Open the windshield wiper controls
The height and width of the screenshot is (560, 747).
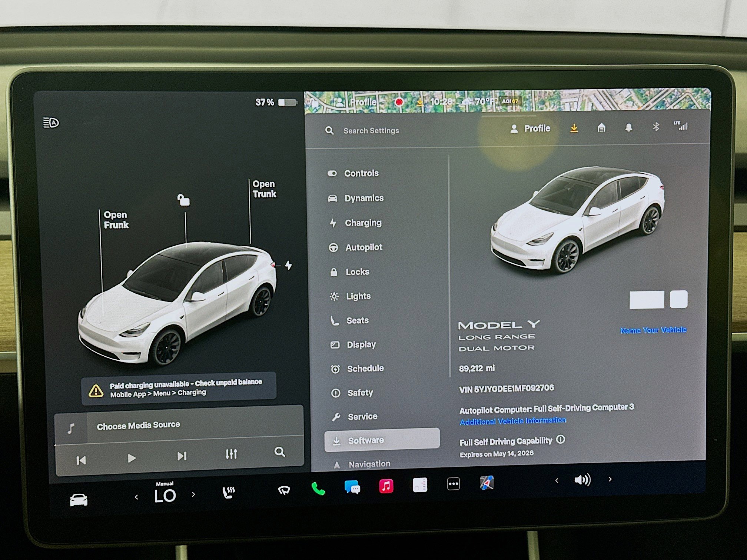(284, 490)
